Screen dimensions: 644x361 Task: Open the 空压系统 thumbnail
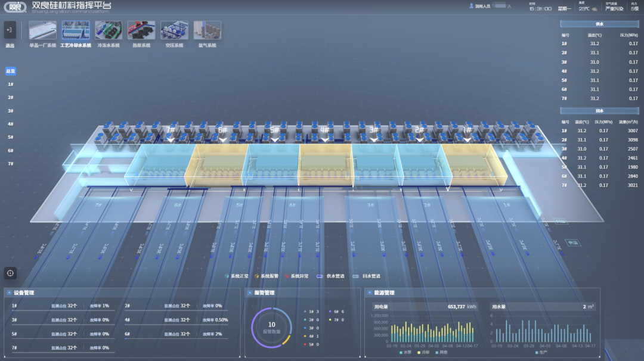point(174,30)
